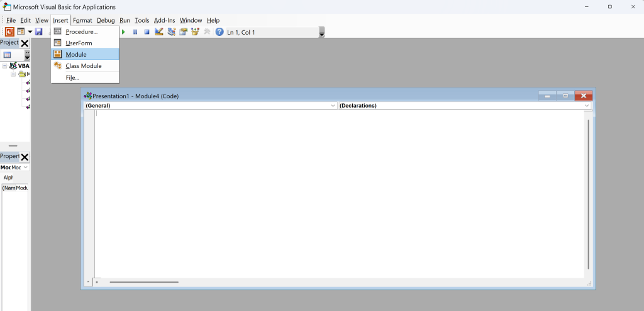Open the Edit menu

[x=25, y=20]
